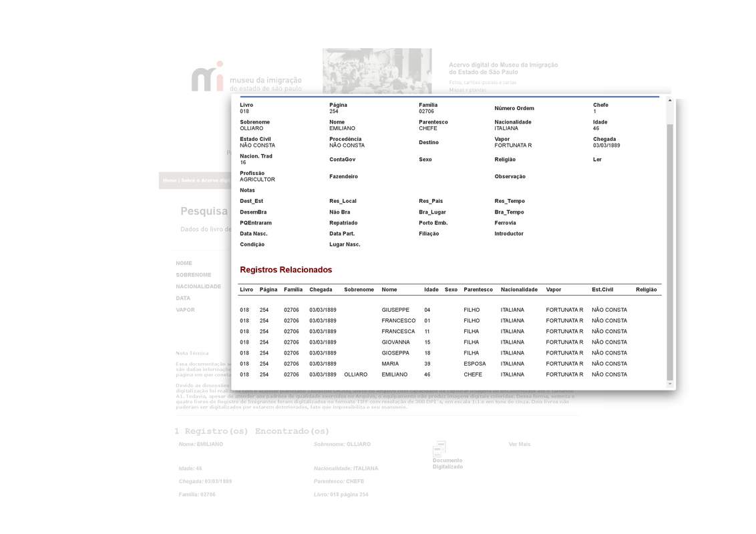
Task: Click the EMILIANO name in related records table
Action: pyautogui.click(x=395, y=374)
